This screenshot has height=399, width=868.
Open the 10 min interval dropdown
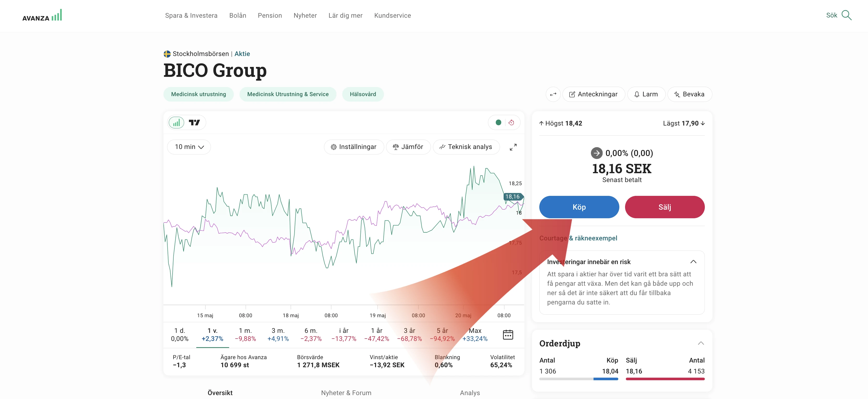click(x=189, y=147)
